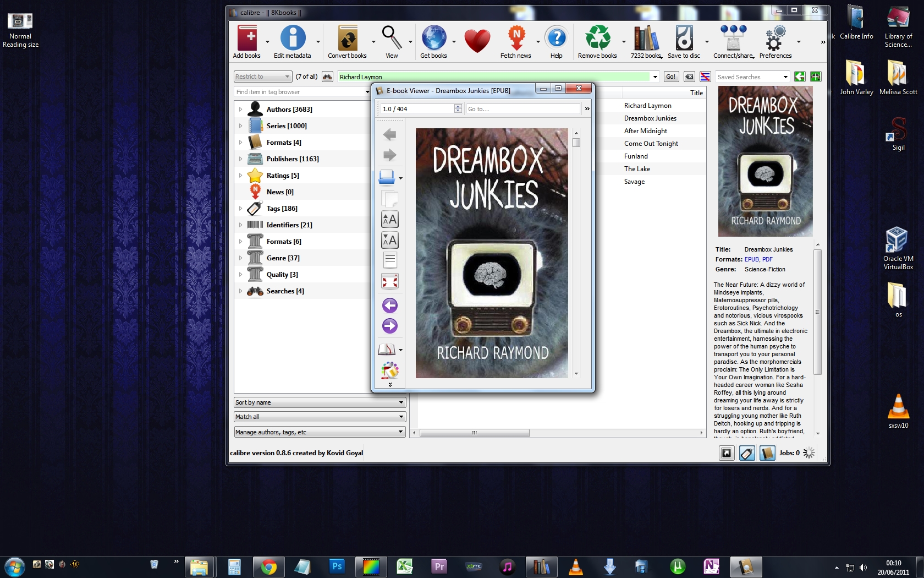Expand the Tags [186] category
The image size is (924, 578).
tap(240, 209)
